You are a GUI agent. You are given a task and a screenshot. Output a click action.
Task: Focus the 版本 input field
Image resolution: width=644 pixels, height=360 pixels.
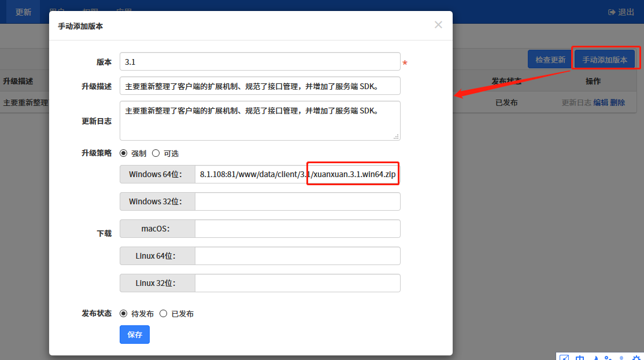click(260, 62)
